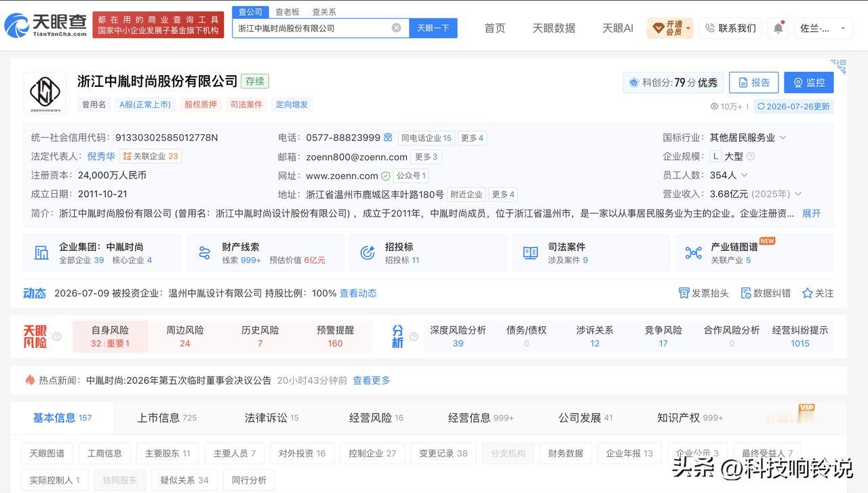Click the 科创分 score badge
This screenshot has height=493, width=868.
[x=673, y=83]
